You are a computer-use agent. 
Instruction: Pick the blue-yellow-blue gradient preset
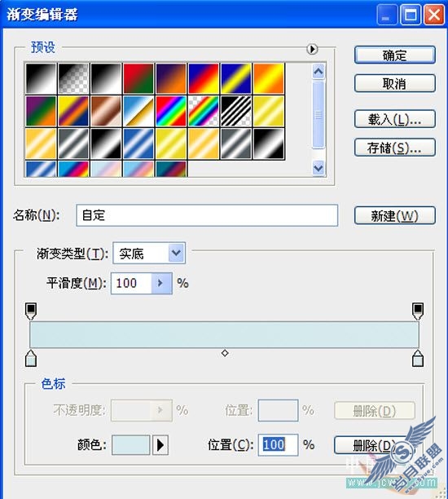point(236,78)
